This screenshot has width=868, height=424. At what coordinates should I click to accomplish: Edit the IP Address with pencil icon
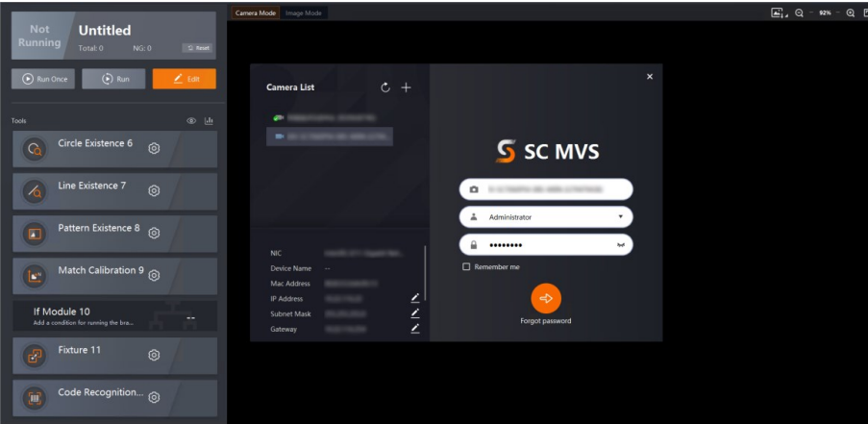coord(415,298)
